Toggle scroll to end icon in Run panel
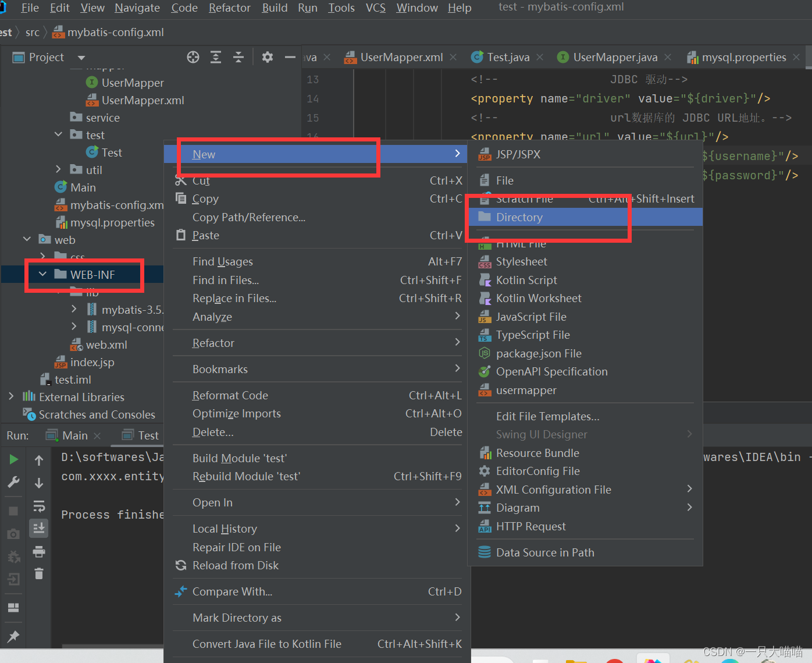Viewport: 812px width, 663px height. [39, 528]
